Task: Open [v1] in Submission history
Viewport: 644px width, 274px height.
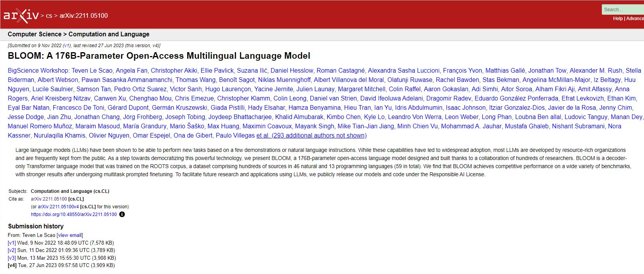Action: (12, 243)
